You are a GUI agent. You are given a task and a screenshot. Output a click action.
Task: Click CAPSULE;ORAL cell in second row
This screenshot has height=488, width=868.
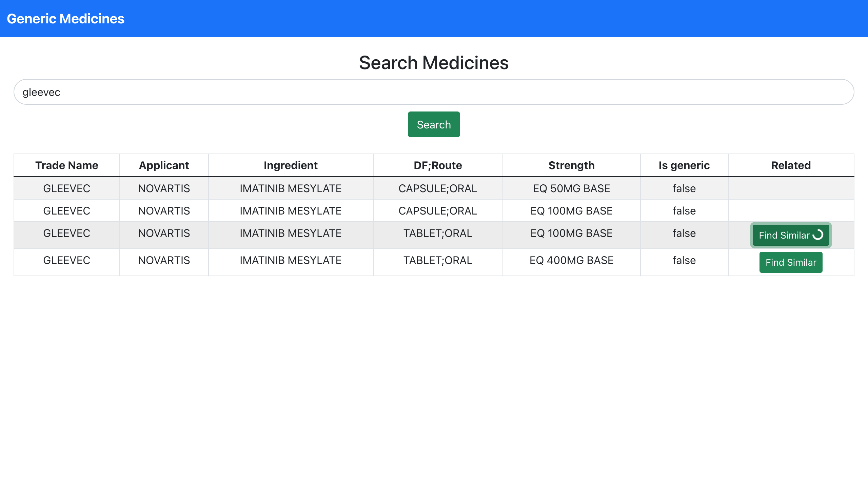438,211
